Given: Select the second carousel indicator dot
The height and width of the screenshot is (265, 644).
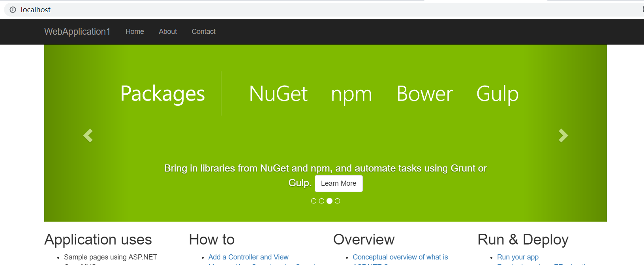Looking at the screenshot, I should coord(321,201).
